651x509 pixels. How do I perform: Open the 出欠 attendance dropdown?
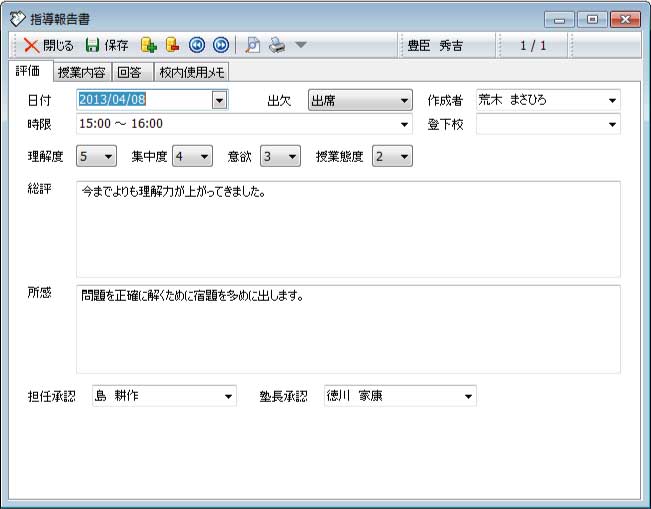(x=360, y=100)
